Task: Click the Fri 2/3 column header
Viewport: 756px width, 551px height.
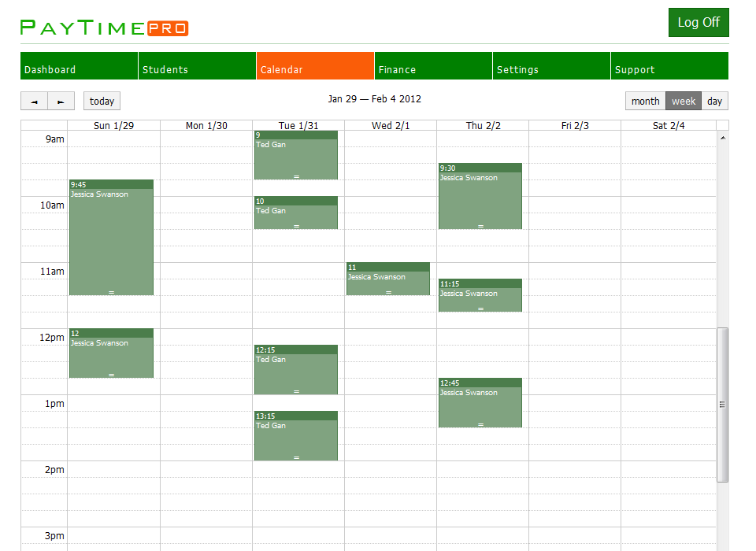Action: click(x=575, y=125)
